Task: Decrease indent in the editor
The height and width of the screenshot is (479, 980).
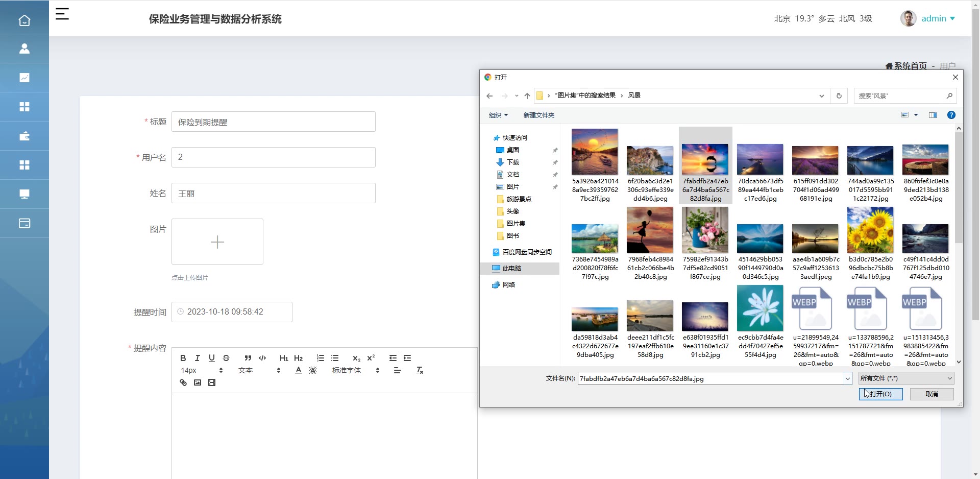Action: (x=393, y=358)
